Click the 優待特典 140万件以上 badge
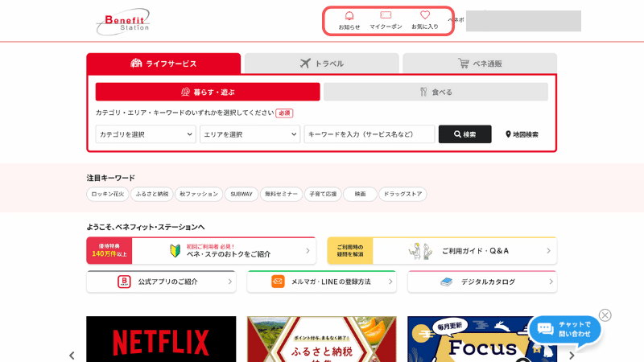Viewport: 644px width, 362px height. tap(109, 250)
